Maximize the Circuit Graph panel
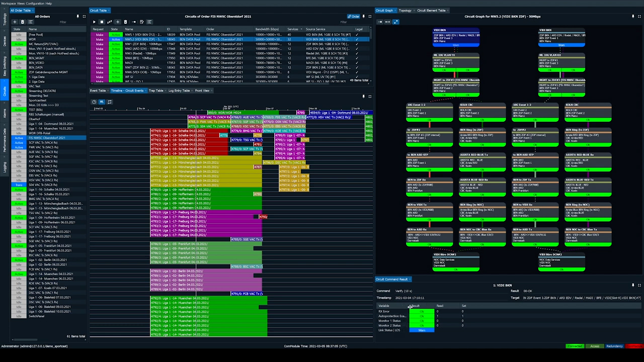This screenshot has width=644, height=362. point(639,17)
